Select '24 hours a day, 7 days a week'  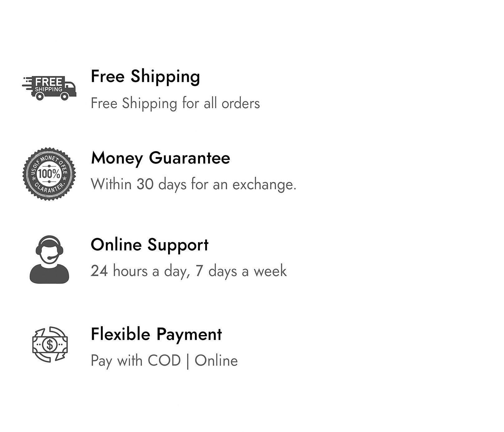point(189,271)
